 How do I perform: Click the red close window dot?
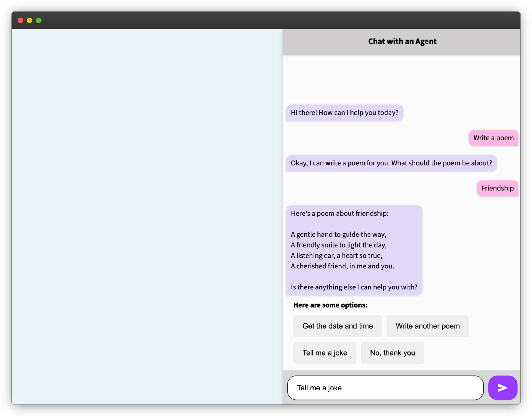[20, 21]
